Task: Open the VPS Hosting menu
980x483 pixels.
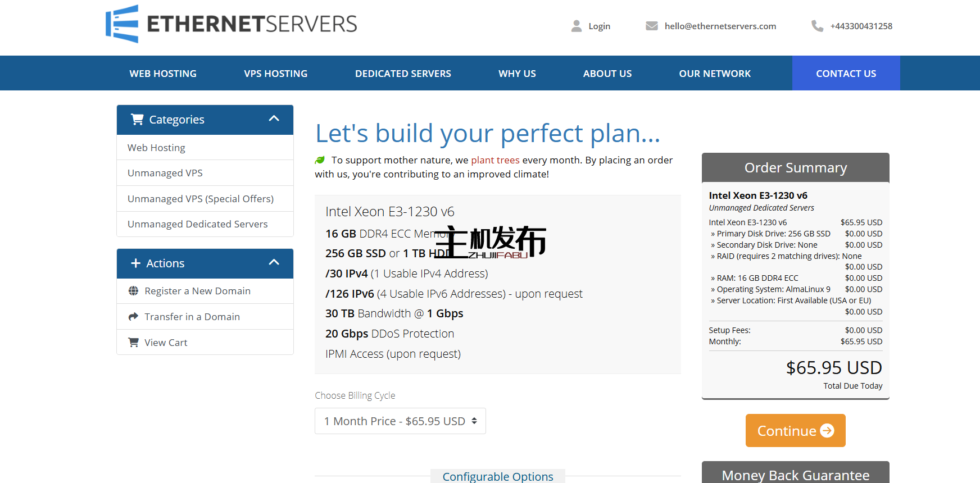Action: click(275, 74)
